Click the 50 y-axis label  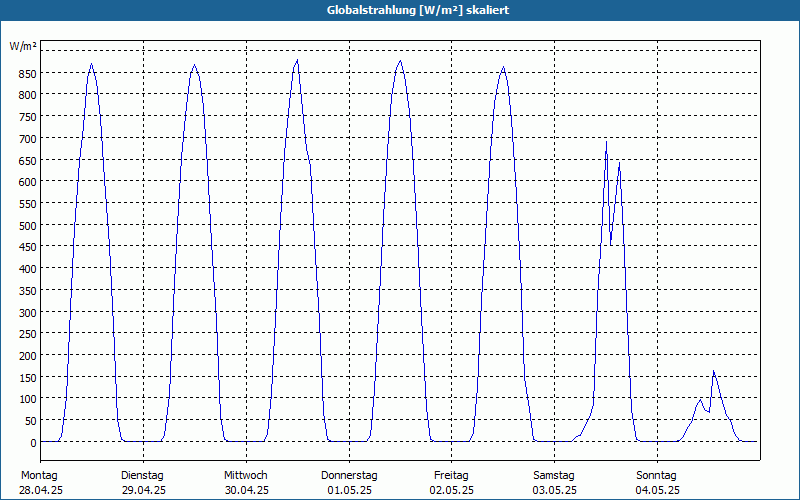30,421
